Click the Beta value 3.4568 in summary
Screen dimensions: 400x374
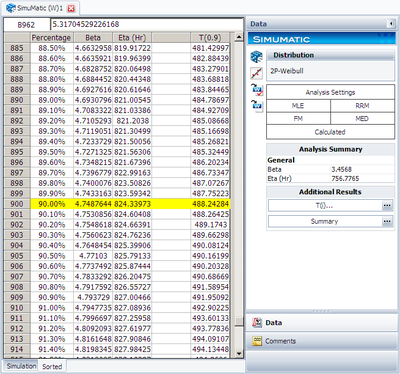(x=341, y=169)
